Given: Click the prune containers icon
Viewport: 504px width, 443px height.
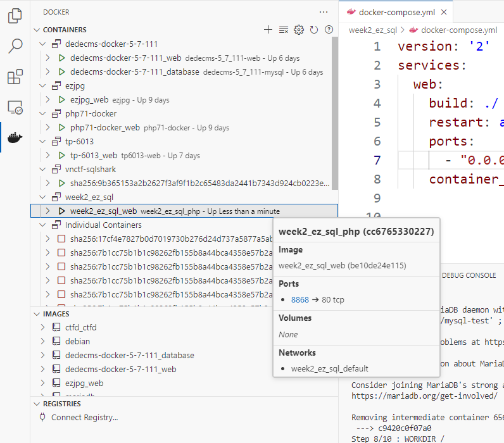Looking at the screenshot, I should pyautogui.click(x=284, y=30).
